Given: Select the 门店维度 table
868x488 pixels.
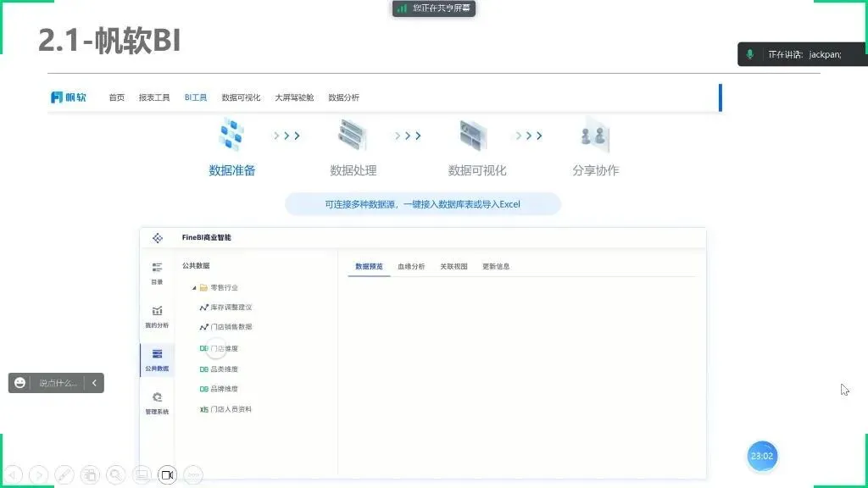Looking at the screenshot, I should pyautogui.click(x=219, y=348).
